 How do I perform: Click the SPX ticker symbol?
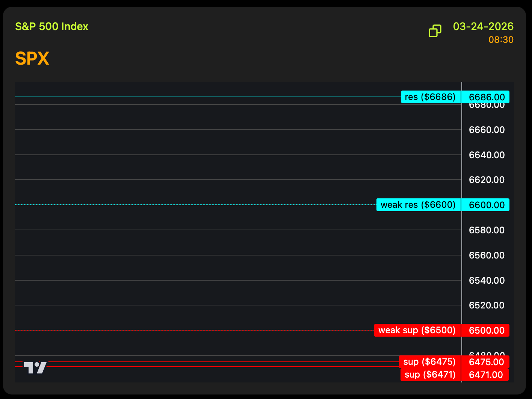[32, 59]
